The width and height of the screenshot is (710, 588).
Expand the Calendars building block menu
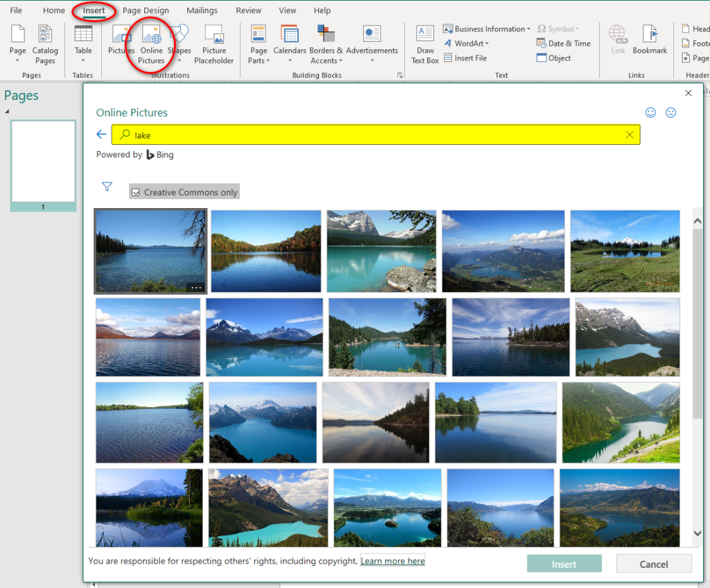[x=290, y=44]
